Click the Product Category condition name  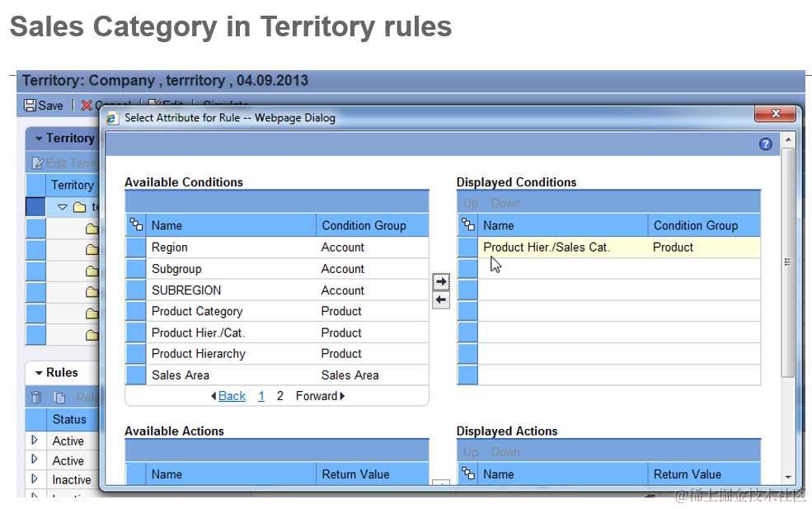tap(197, 312)
